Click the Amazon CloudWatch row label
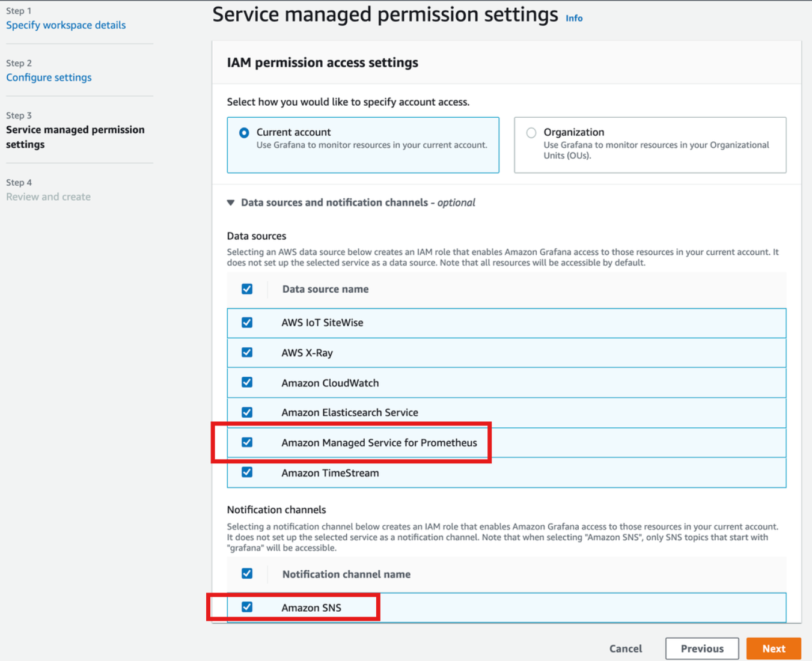Image resolution: width=812 pixels, height=661 pixels. click(330, 383)
